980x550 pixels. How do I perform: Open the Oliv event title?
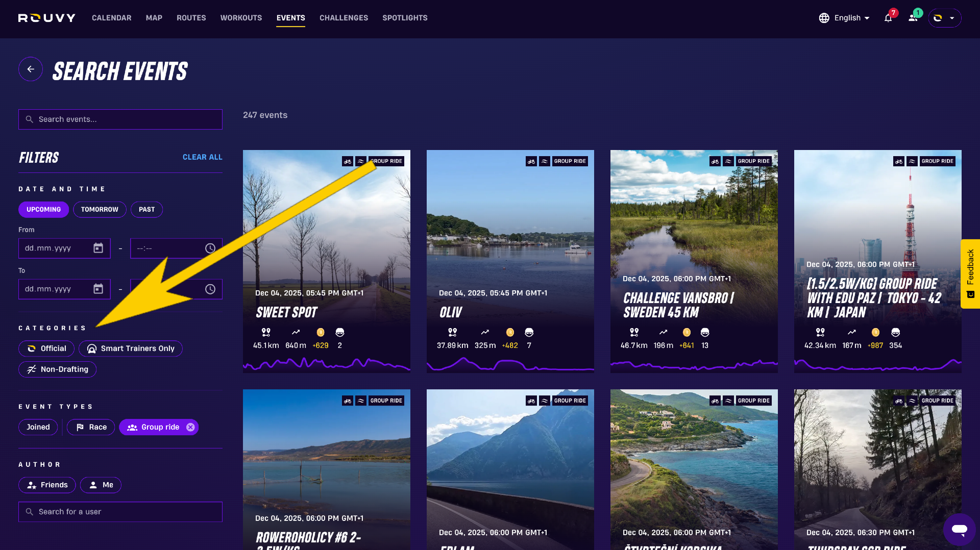click(x=451, y=312)
